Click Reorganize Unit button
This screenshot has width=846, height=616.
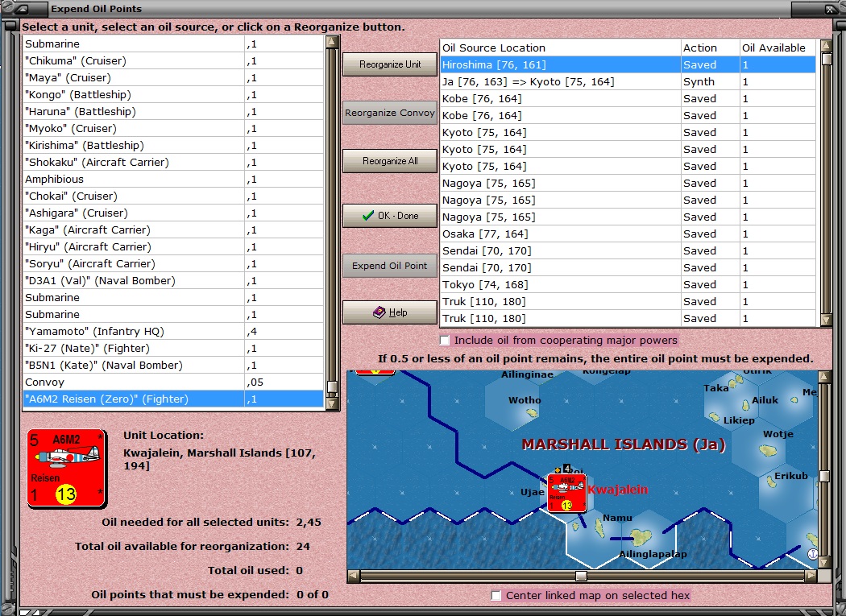pos(389,64)
